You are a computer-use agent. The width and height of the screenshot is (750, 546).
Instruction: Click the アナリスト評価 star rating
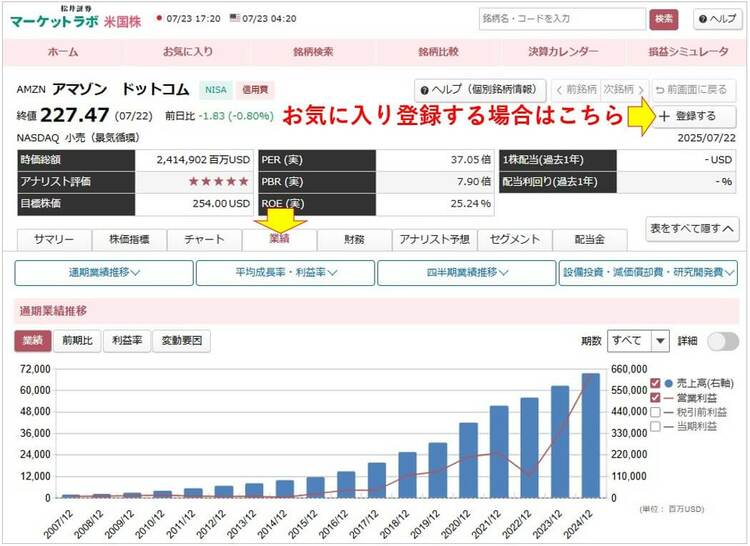219,182
